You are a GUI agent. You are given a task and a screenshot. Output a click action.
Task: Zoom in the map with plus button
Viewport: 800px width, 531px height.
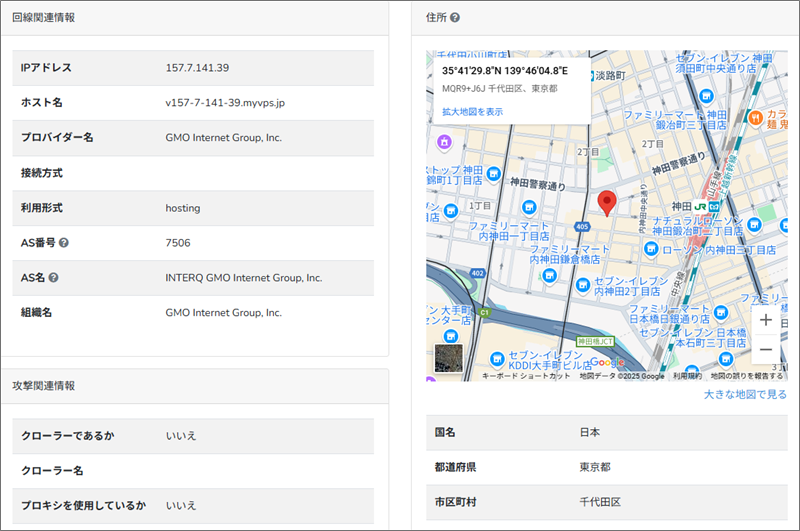(x=765, y=320)
